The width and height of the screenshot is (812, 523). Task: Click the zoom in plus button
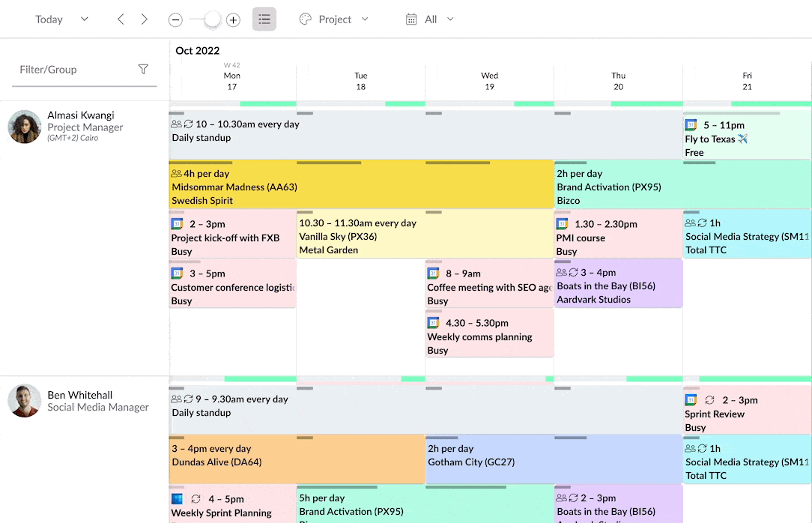point(233,19)
